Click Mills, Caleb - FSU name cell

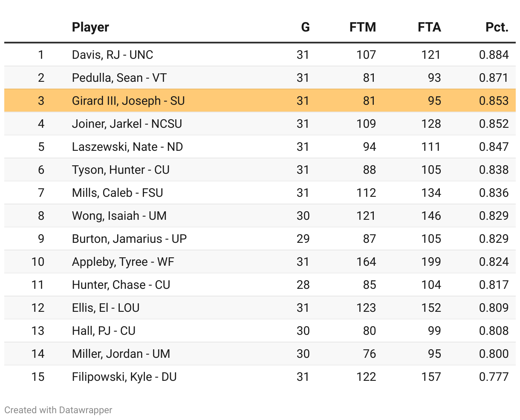tap(118, 193)
